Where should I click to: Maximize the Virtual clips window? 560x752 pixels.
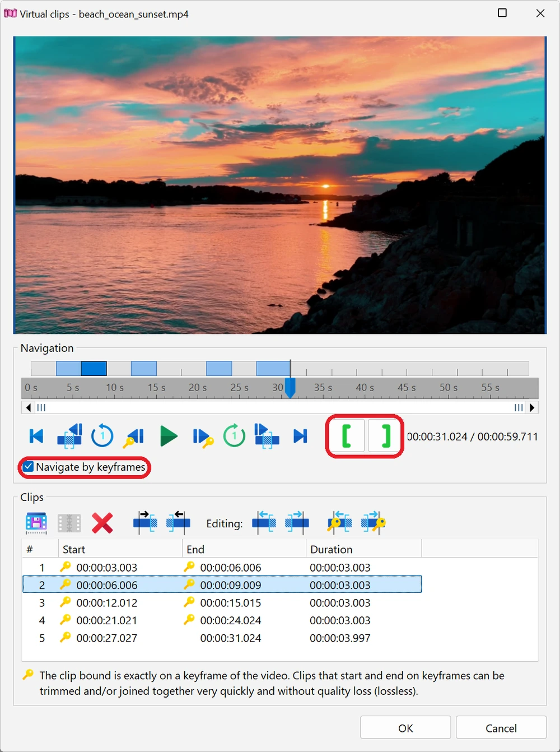pyautogui.click(x=502, y=13)
